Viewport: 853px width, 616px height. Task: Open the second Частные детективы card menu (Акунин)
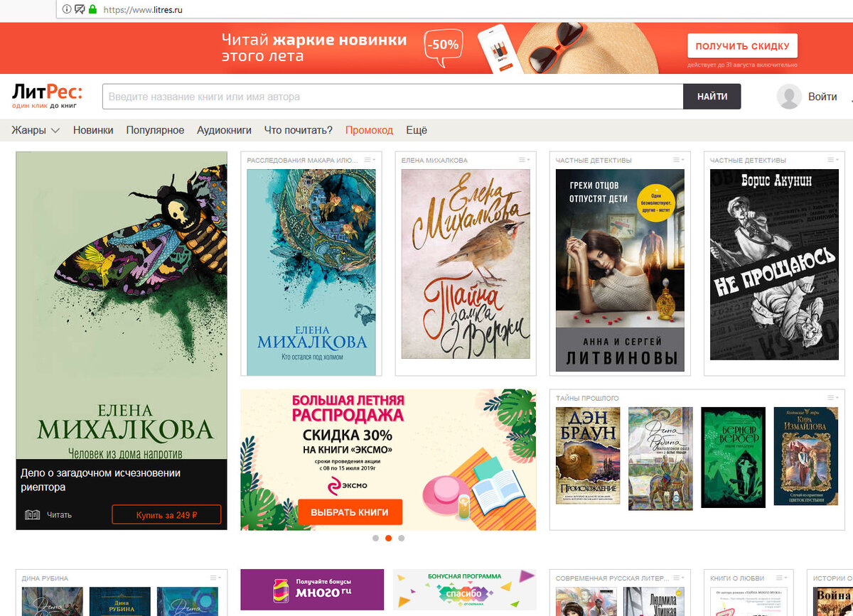832,160
